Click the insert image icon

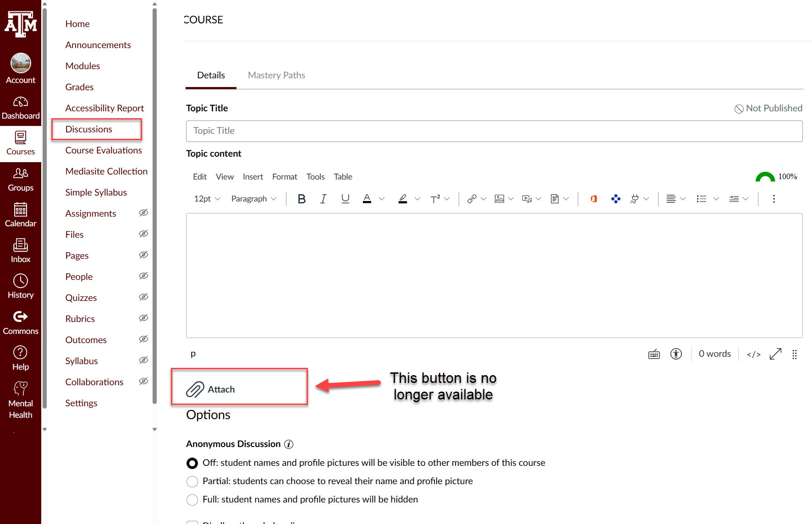(x=499, y=199)
